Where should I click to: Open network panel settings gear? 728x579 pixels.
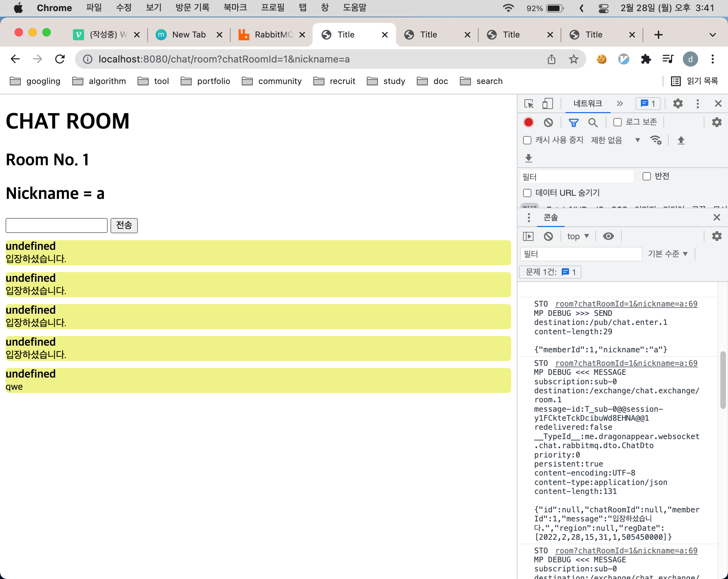717,122
